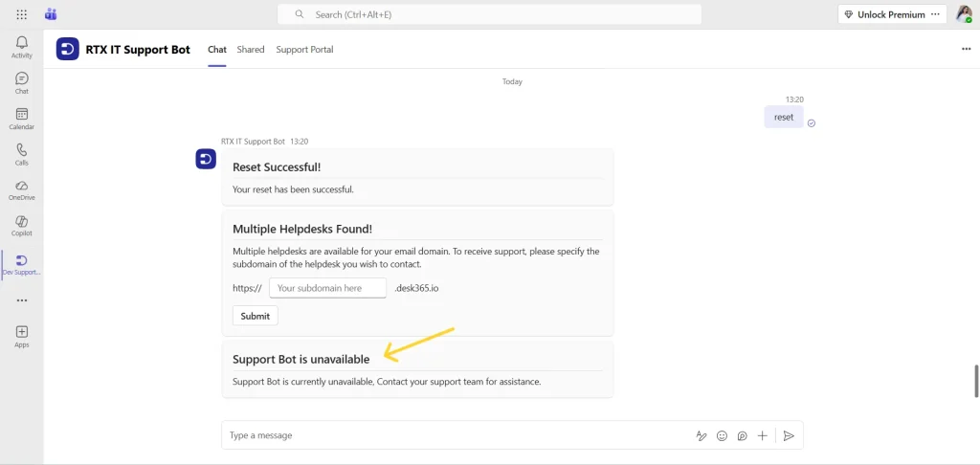980x465 pixels.
Task: Open more options ellipsis in chat header
Action: [966, 50]
